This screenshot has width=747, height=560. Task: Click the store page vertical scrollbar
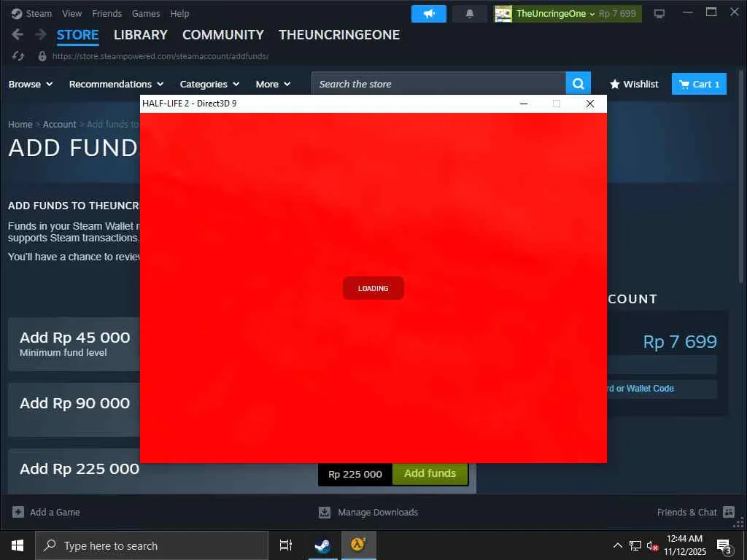[x=741, y=177]
